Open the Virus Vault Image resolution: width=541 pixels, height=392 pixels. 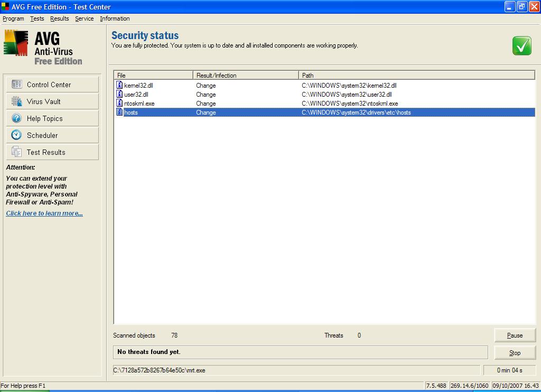(x=52, y=101)
